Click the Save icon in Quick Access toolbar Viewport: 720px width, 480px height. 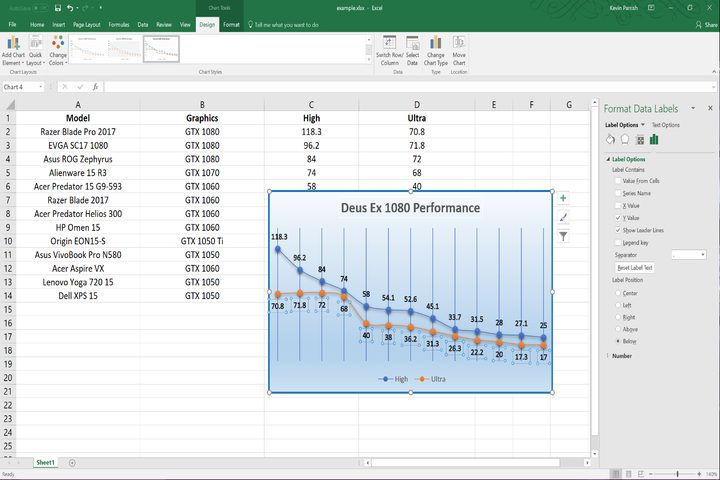click(x=58, y=8)
